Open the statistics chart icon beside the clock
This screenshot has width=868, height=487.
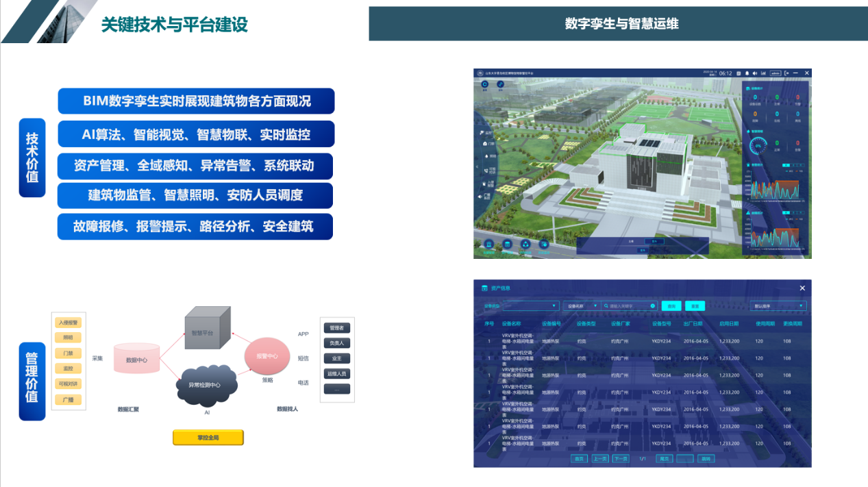(762, 73)
